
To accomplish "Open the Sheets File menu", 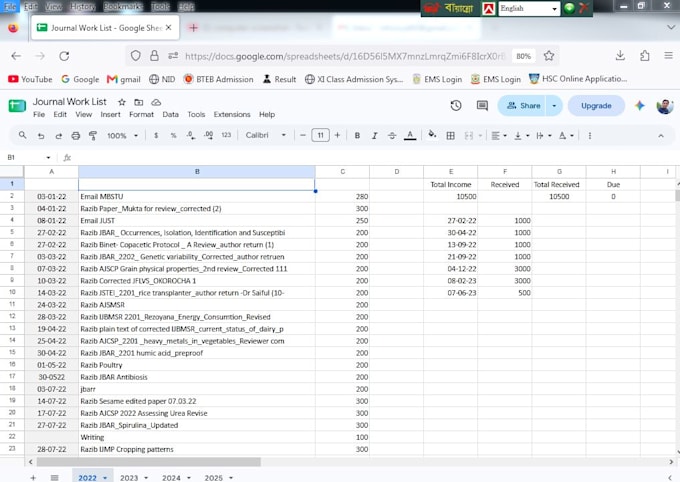I will tap(39, 115).
